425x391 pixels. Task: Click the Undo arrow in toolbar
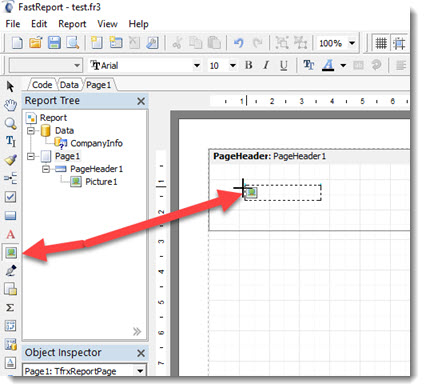tap(239, 43)
